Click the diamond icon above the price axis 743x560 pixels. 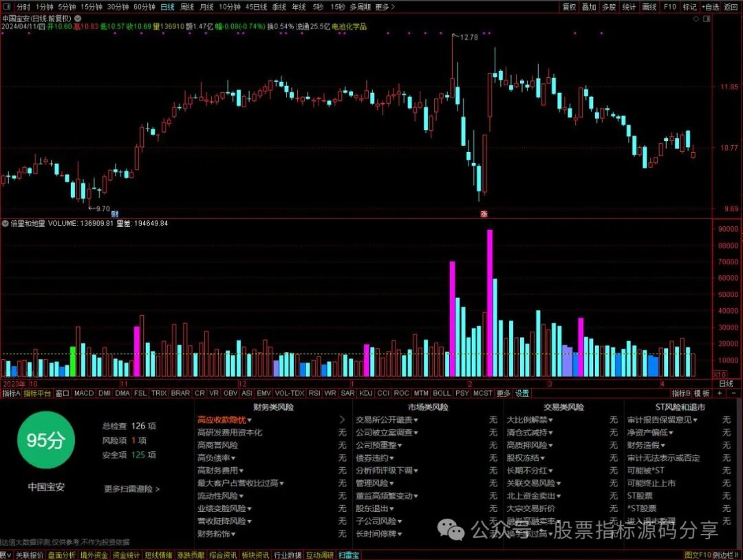pos(696,19)
